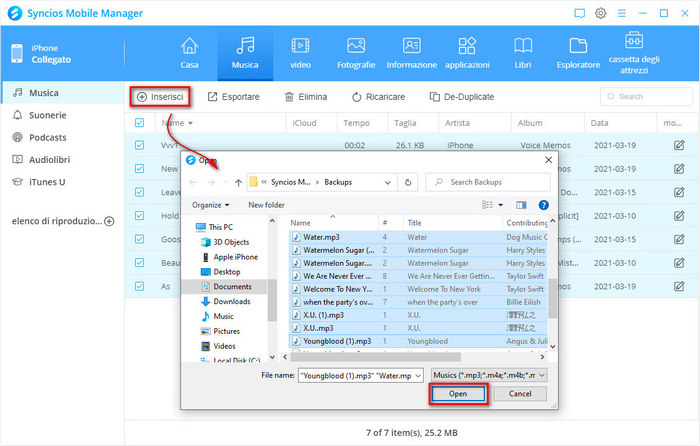Sort by Name column dropdown arrow

(x=191, y=123)
